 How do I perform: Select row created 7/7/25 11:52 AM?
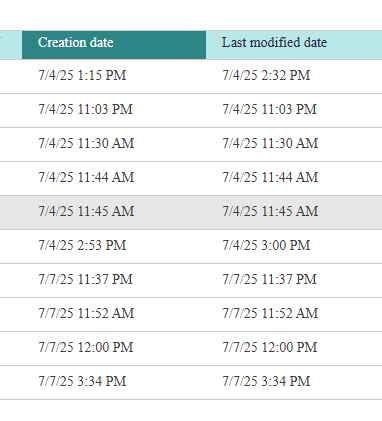coord(191,314)
